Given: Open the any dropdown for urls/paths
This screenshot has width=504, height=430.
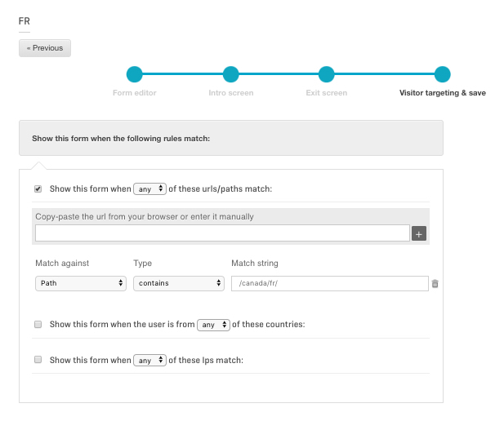Looking at the screenshot, I should pos(149,188).
